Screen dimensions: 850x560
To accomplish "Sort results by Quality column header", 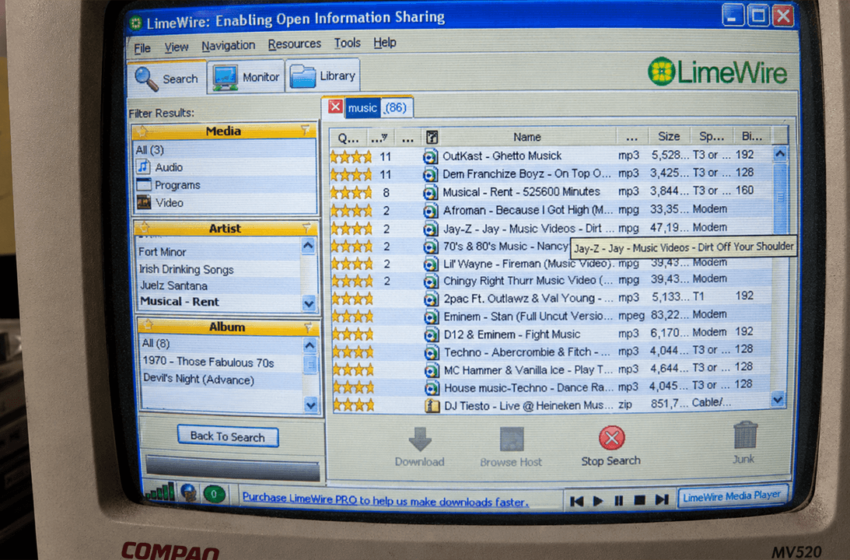I will coord(348,138).
